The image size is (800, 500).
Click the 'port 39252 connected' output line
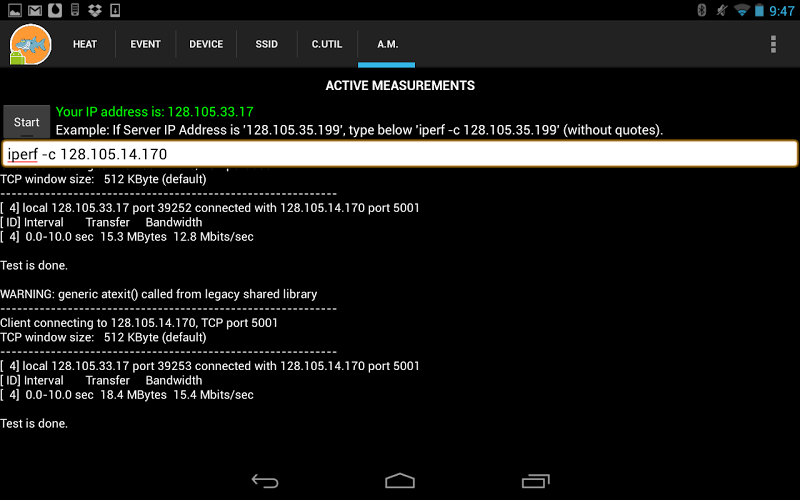[210, 208]
